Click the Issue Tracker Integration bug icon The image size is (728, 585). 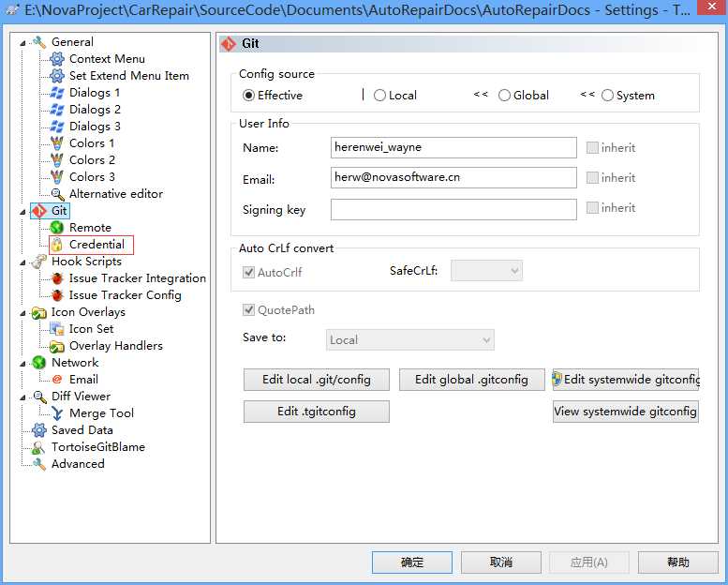tap(56, 278)
